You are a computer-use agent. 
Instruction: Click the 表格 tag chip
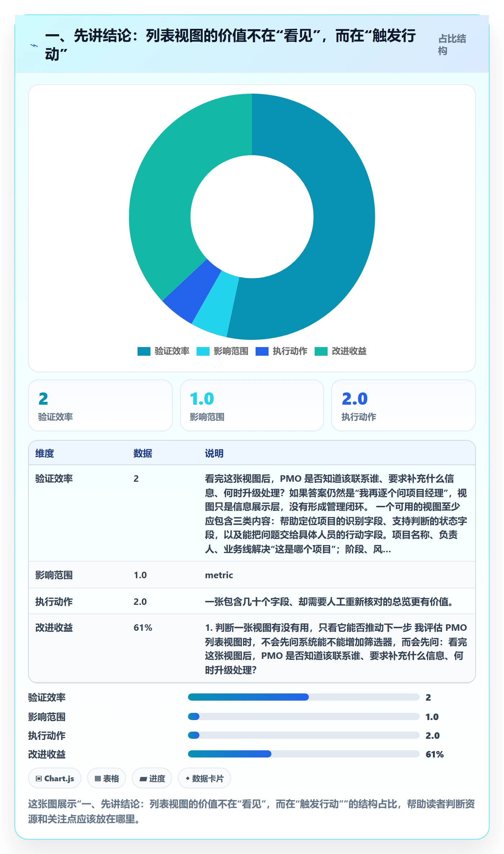click(107, 778)
